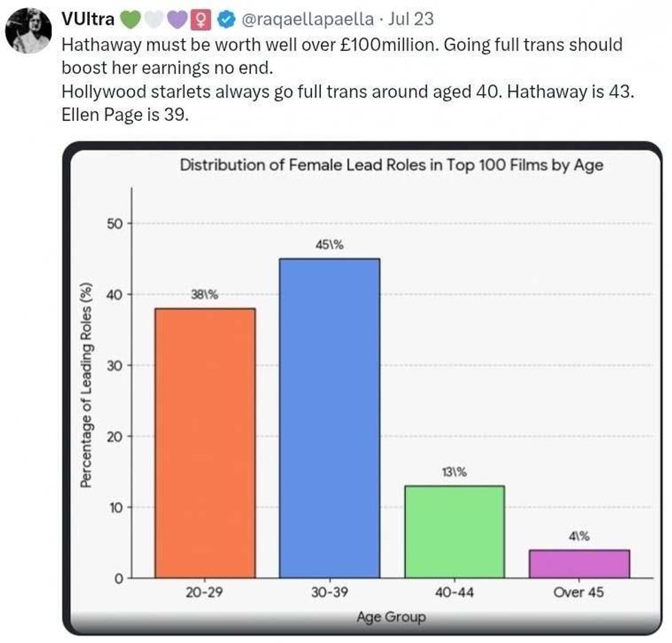Click the female sign emoji badge
The width and height of the screenshot is (672, 643).
tap(200, 20)
